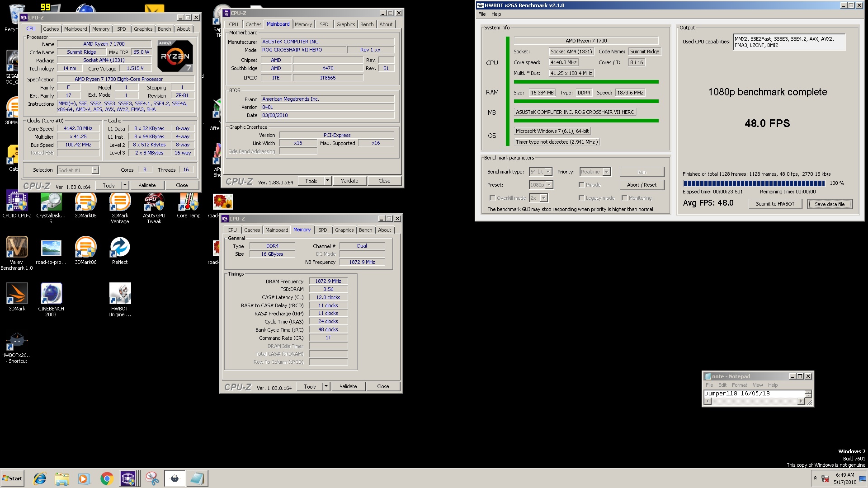Launch 3DMark Vantage desktop shortcut
The image size is (868, 488).
[x=120, y=207]
